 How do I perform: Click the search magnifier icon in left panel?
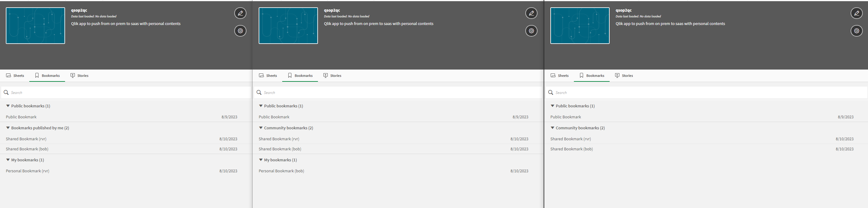tap(6, 92)
